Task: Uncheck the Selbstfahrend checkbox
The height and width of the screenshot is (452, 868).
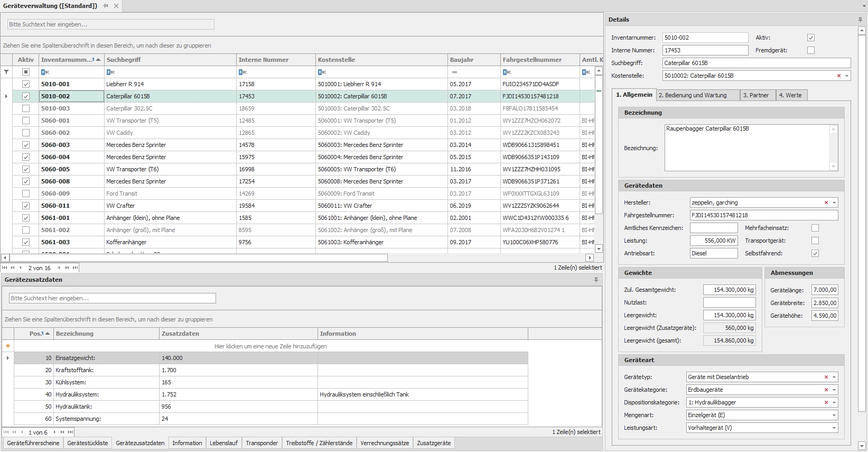Action: pyautogui.click(x=815, y=253)
